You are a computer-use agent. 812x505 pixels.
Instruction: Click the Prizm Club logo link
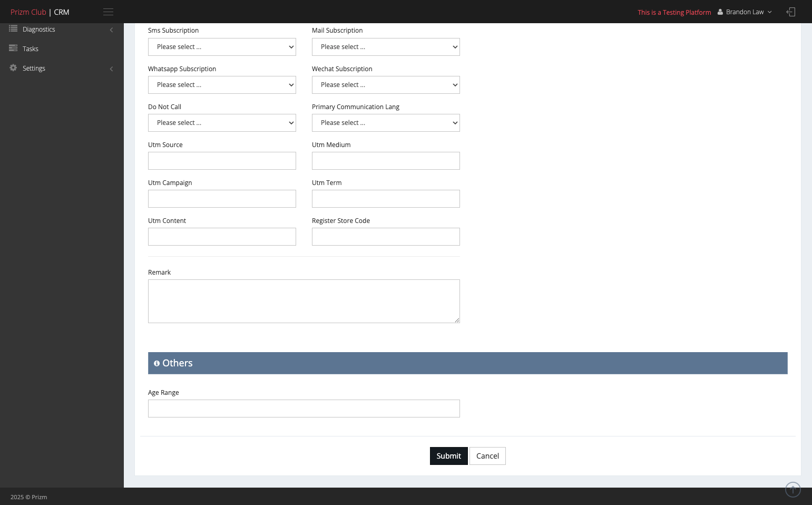[28, 12]
